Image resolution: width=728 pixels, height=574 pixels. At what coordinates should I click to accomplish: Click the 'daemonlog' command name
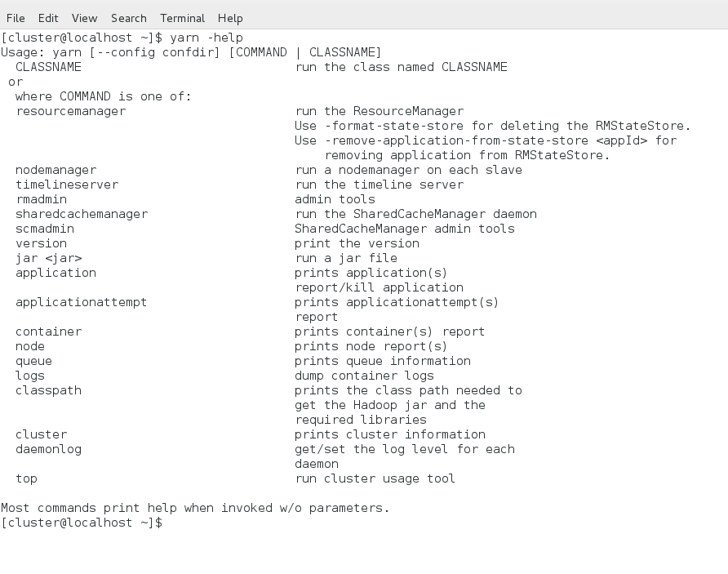tap(48, 449)
